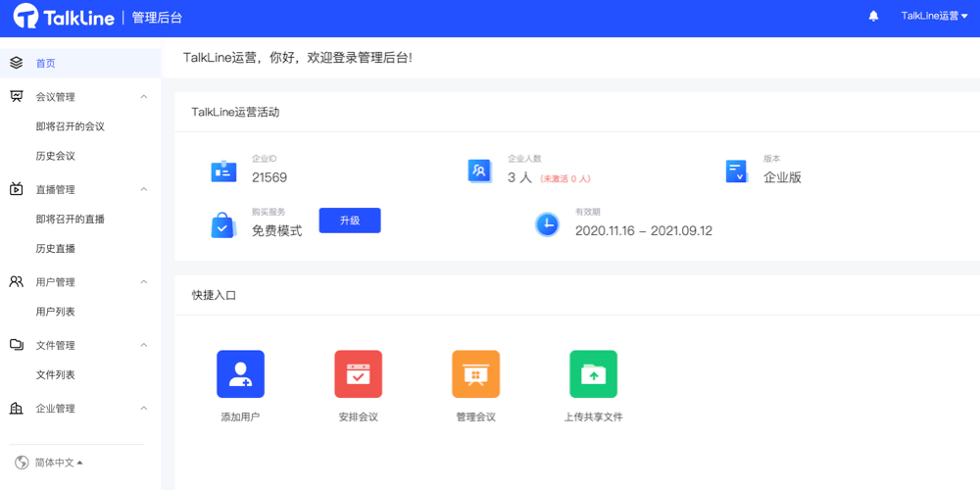The width and height of the screenshot is (980, 490).
Task: Click the TalkLine logo in header
Action: [x=65, y=17]
